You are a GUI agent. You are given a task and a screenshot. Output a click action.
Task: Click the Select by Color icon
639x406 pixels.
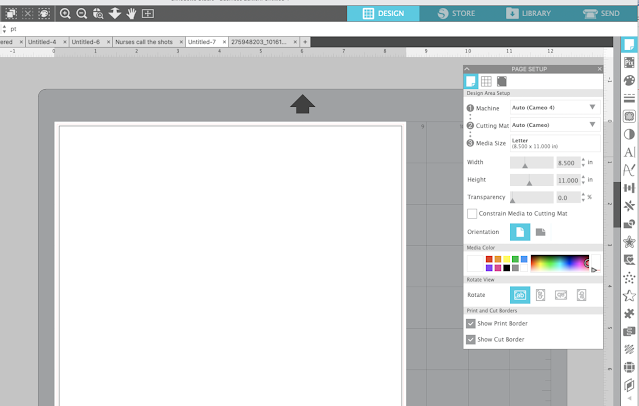tap(44, 13)
